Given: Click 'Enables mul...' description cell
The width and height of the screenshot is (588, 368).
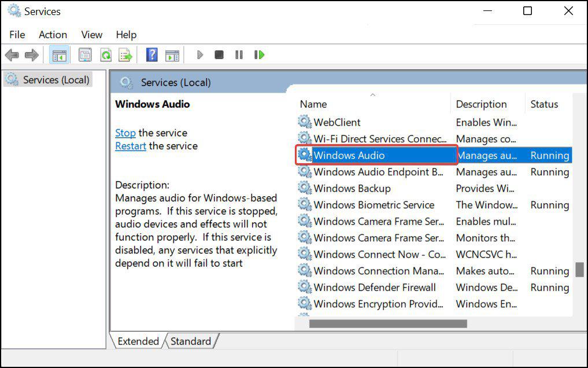Looking at the screenshot, I should pyautogui.click(x=486, y=222).
